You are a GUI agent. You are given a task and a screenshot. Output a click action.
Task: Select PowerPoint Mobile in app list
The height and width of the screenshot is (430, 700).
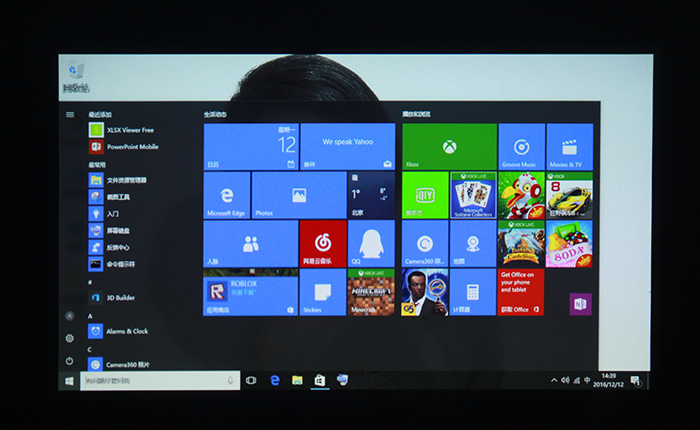(x=125, y=147)
